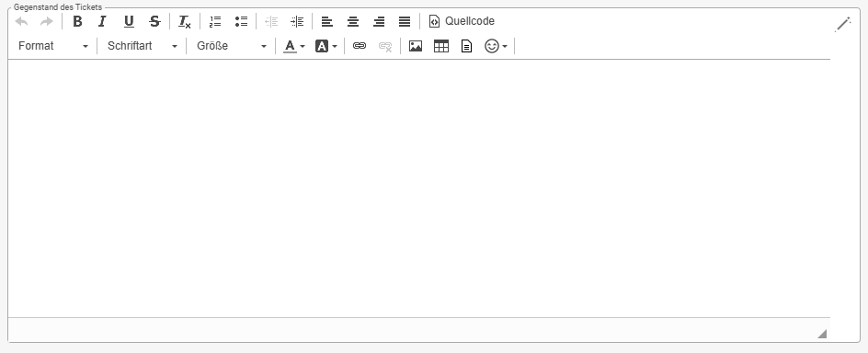868x353 pixels.
Task: Click the editor resize handle corner
Action: (822, 333)
